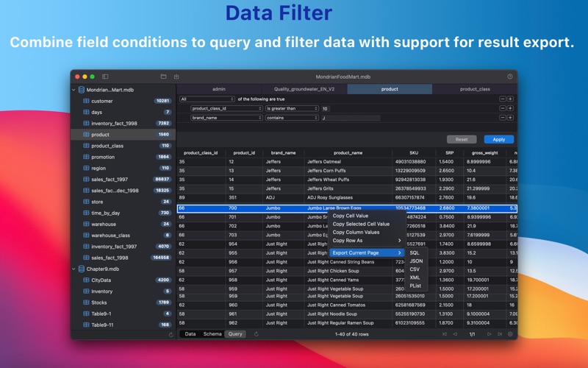The height and width of the screenshot is (368, 588).
Task: Expand the Copy Row As submenu
Action: pyautogui.click(x=367, y=241)
